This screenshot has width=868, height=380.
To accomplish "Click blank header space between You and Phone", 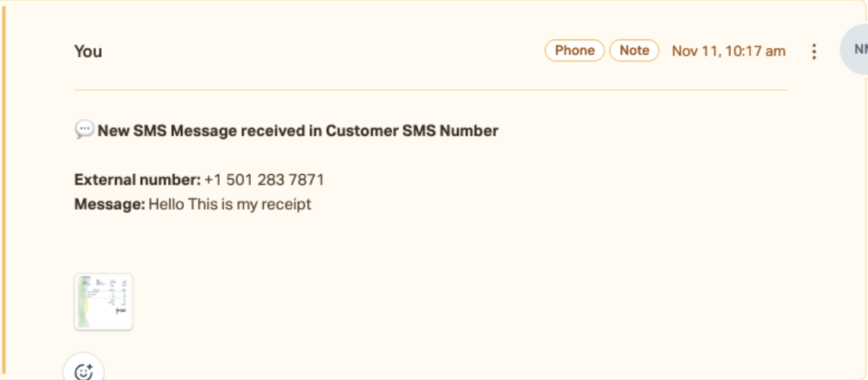I will (323, 51).
